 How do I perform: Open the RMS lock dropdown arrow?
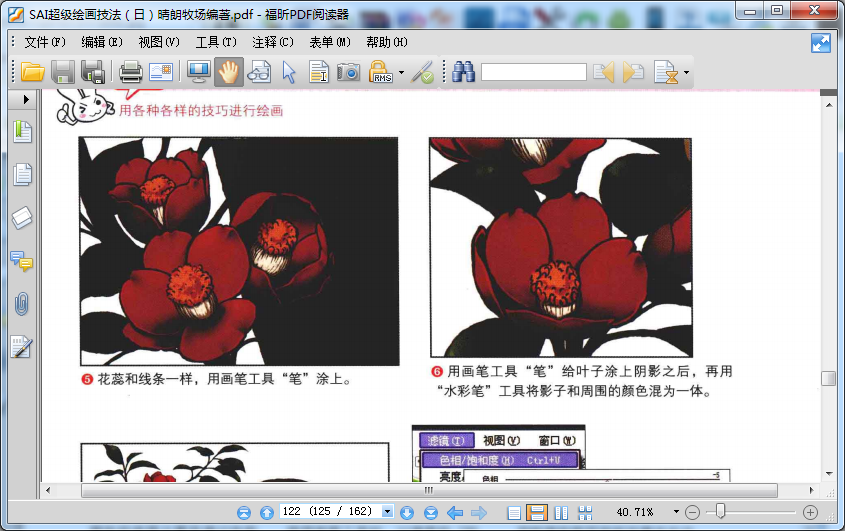[401, 72]
